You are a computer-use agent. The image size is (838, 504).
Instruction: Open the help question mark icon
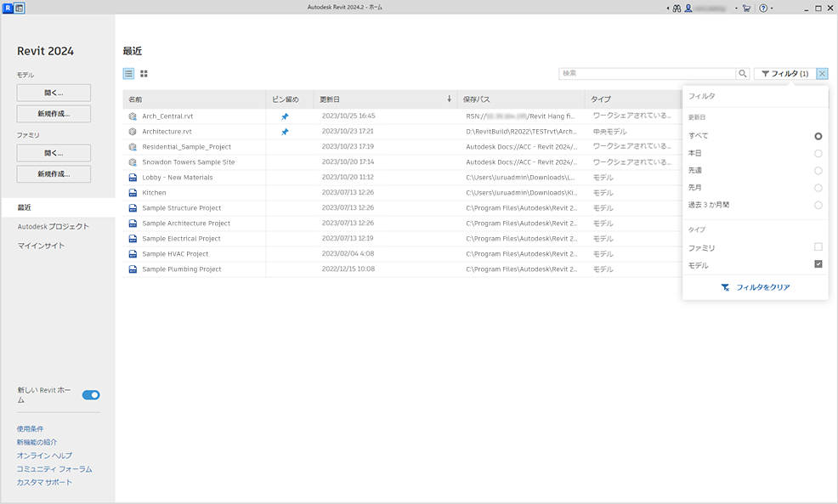click(763, 8)
